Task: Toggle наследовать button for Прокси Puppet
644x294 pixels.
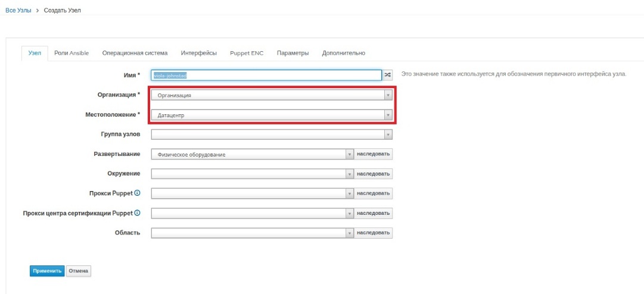Action: tap(374, 193)
